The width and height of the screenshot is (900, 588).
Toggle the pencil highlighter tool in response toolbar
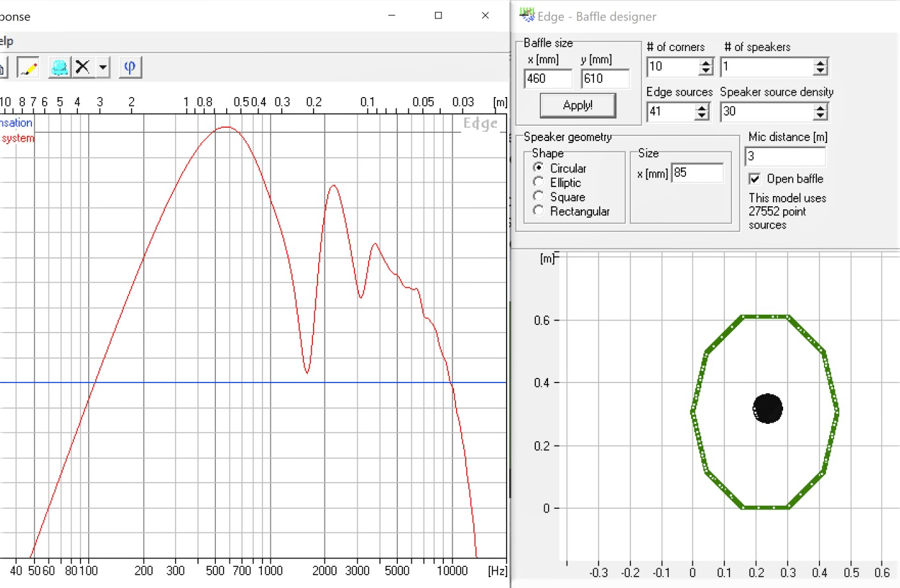pyautogui.click(x=27, y=67)
